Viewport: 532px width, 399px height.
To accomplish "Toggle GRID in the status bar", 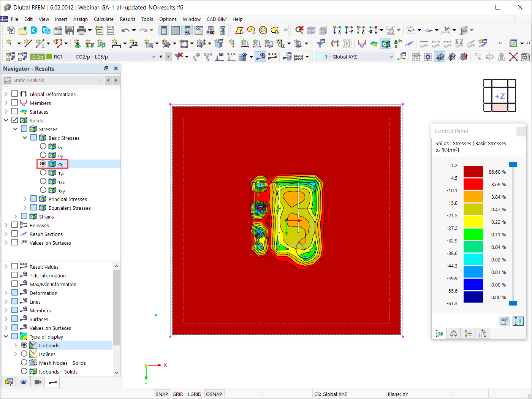I will point(178,394).
